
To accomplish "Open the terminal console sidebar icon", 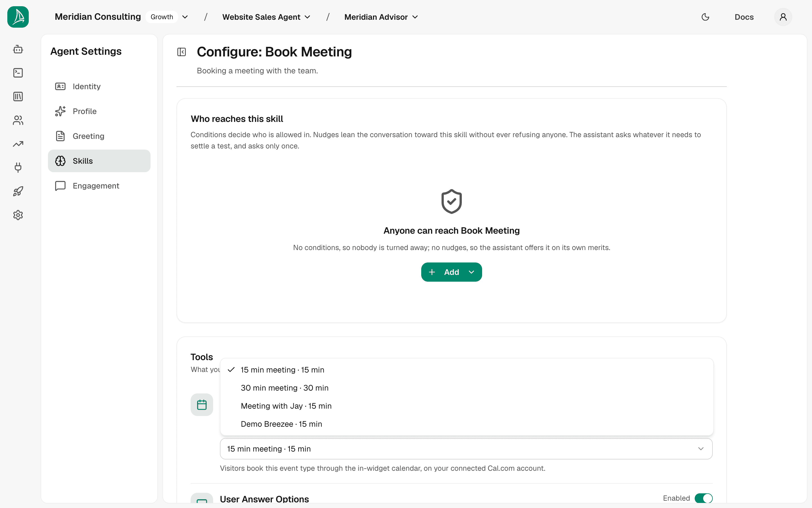I will [18, 73].
